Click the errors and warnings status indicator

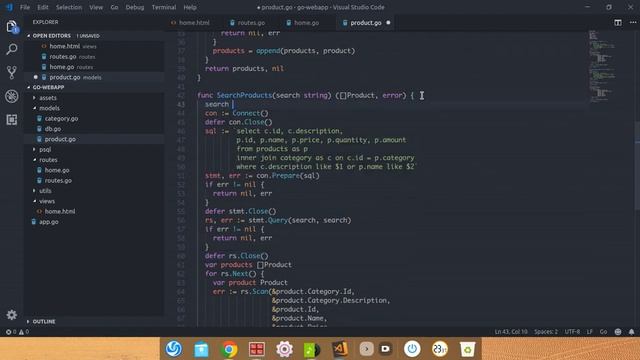[17, 332]
